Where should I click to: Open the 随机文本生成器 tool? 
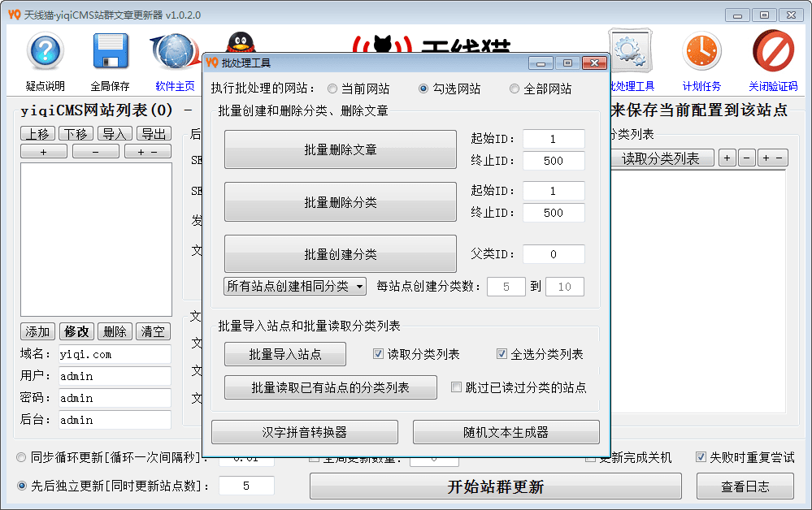(506, 432)
